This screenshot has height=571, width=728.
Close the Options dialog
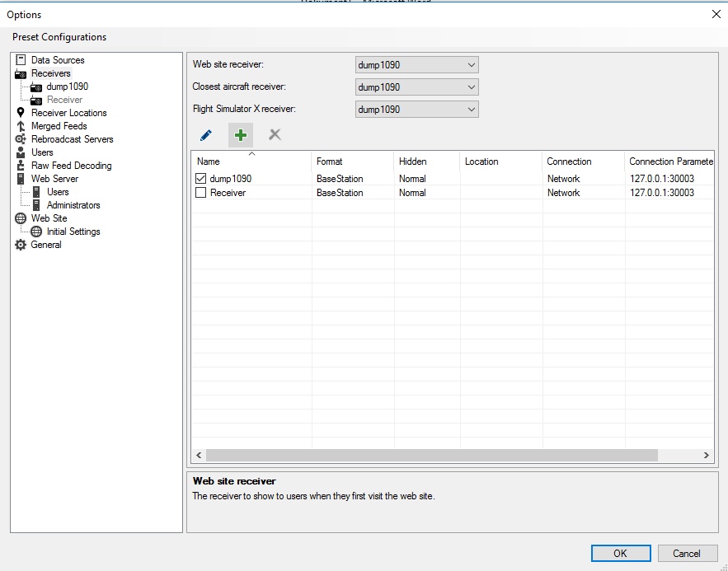(x=716, y=14)
